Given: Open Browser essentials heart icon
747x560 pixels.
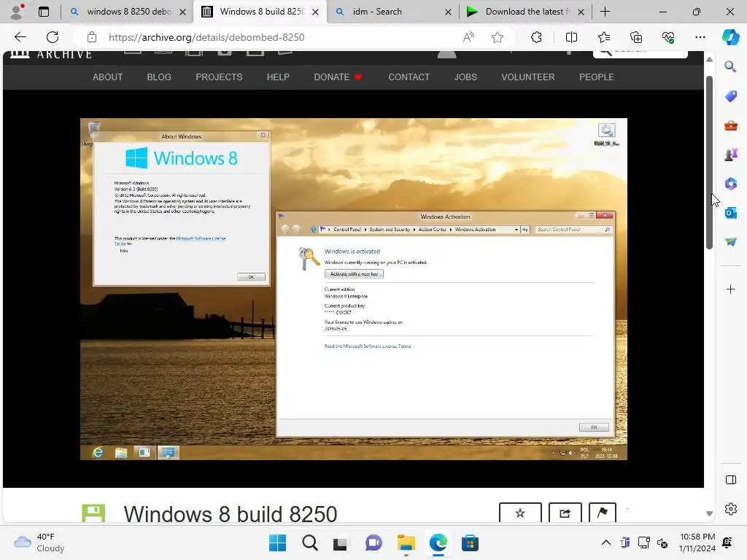Looking at the screenshot, I should tap(668, 37).
